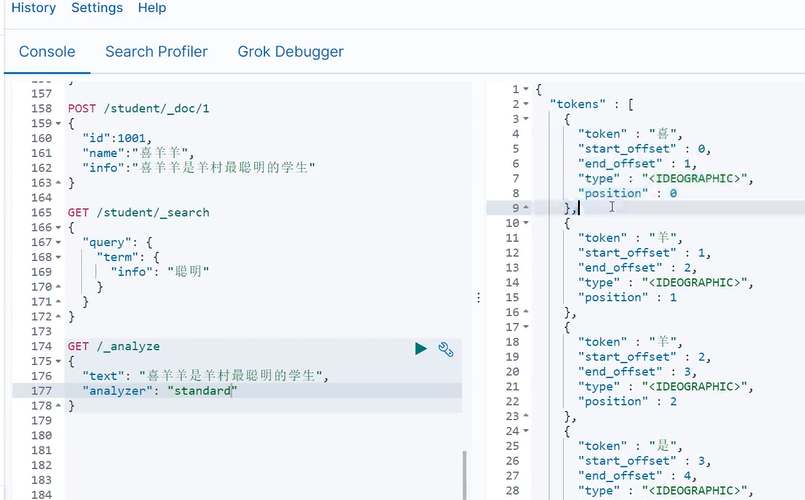Open the wrench request options menu
The image size is (805, 500).
[x=446, y=349]
